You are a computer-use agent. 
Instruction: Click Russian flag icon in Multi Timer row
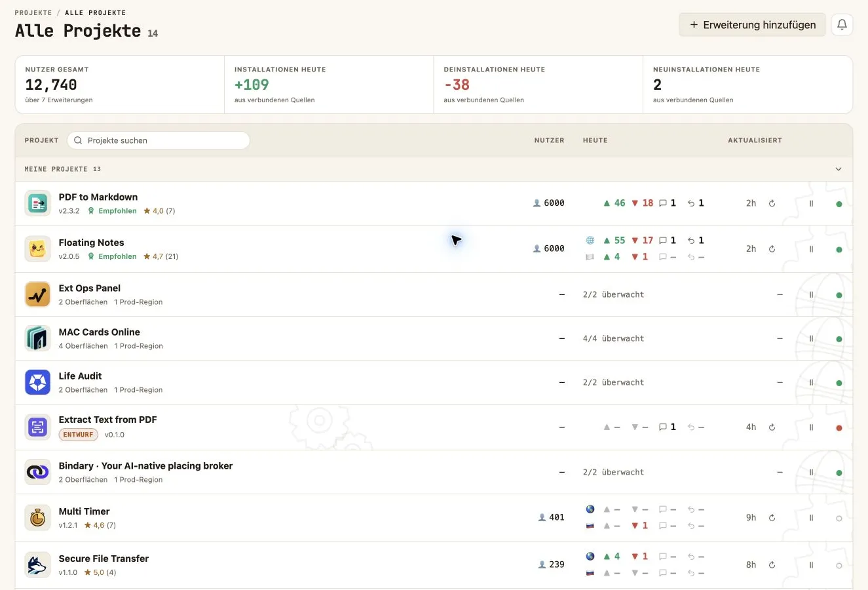tap(590, 526)
